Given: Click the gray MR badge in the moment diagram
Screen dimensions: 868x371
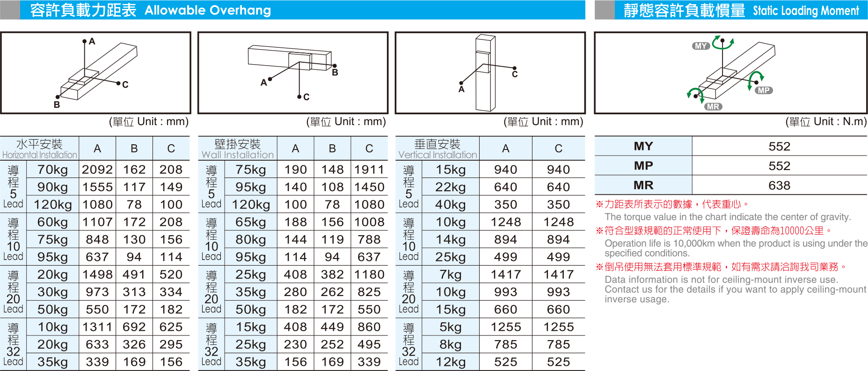Looking at the screenshot, I should (713, 107).
